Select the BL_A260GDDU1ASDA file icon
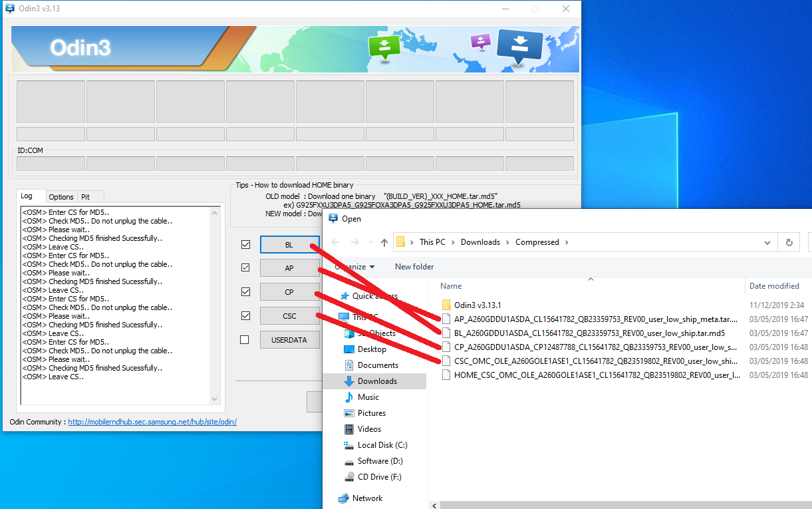Viewport: 812px width, 509px height. tap(446, 333)
